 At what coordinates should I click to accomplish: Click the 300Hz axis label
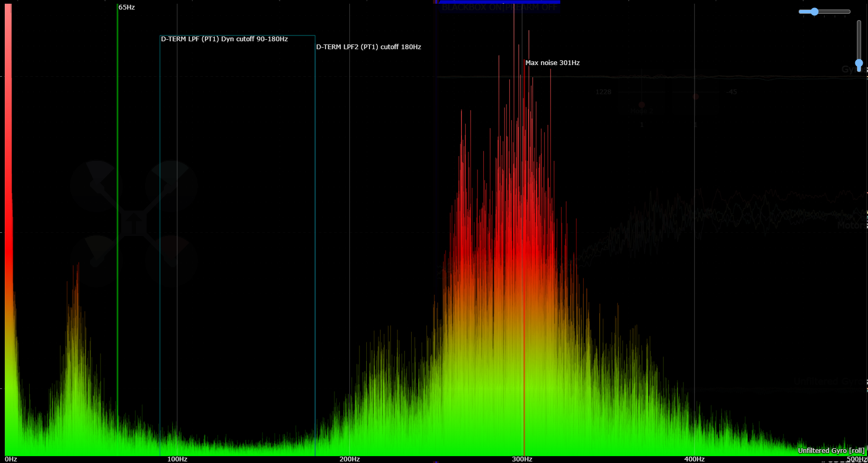[522, 459]
